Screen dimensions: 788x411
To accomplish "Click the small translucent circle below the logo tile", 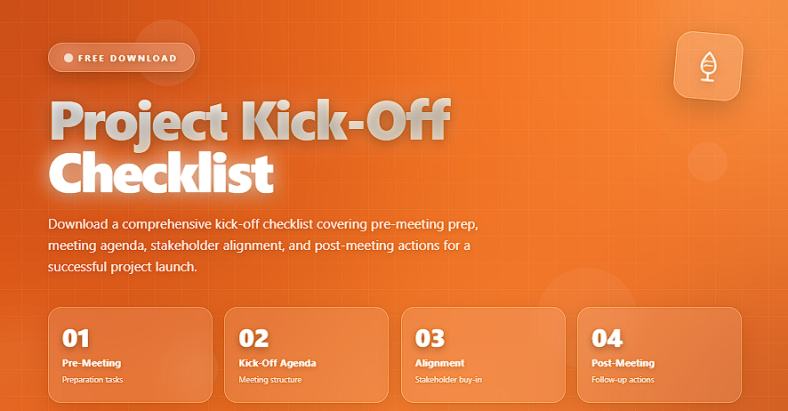I will coord(708,162).
